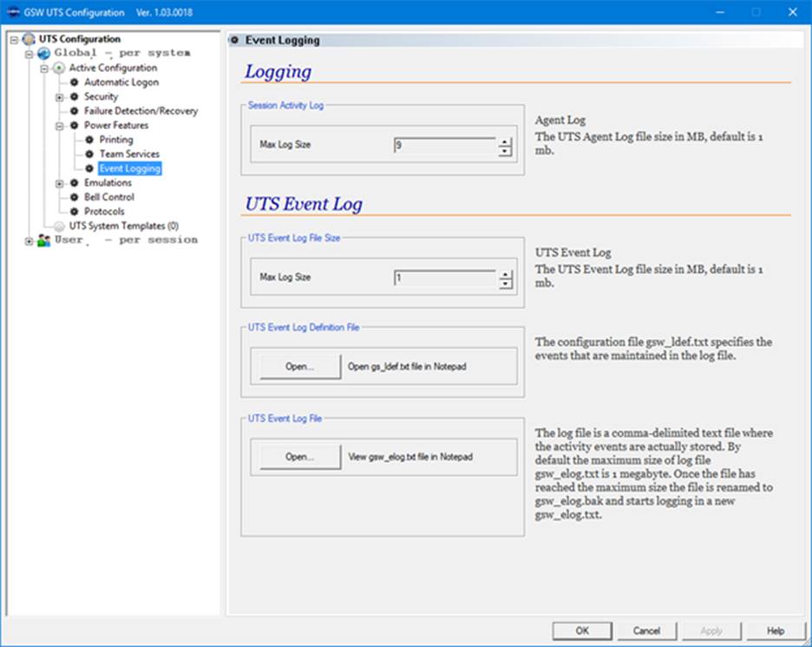
Task: Open gs_ldef.txt definition file in Notepad
Action: [x=300, y=367]
